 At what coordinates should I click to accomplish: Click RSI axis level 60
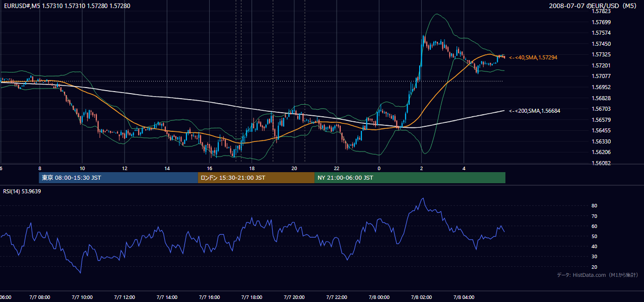tap(594, 226)
